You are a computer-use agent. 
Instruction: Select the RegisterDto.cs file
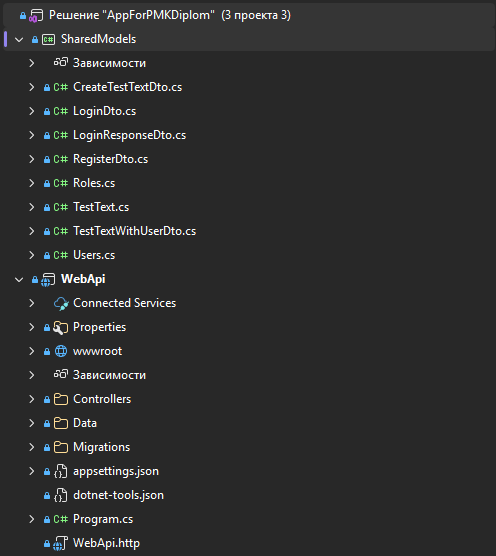[x=111, y=159]
